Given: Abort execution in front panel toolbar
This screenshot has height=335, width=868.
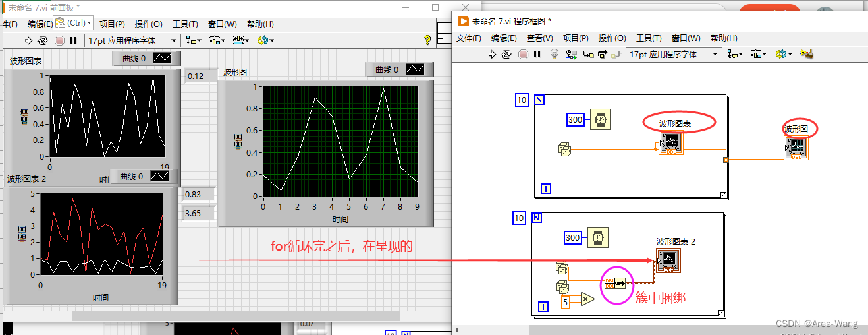Looking at the screenshot, I should coord(60,40).
